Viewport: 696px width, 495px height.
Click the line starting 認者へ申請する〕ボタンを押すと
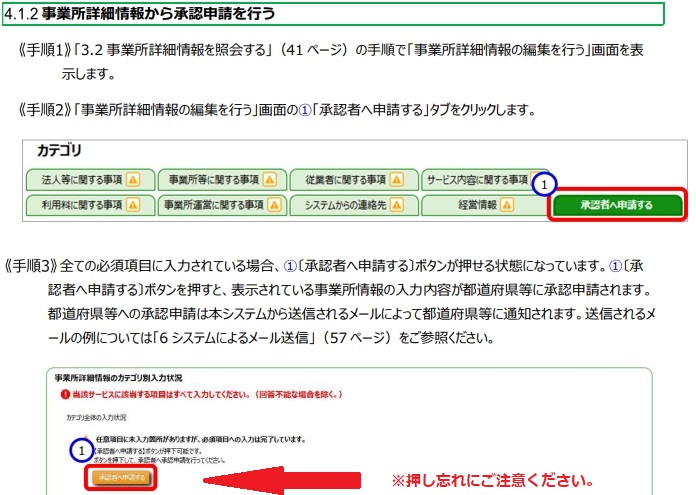(349, 290)
